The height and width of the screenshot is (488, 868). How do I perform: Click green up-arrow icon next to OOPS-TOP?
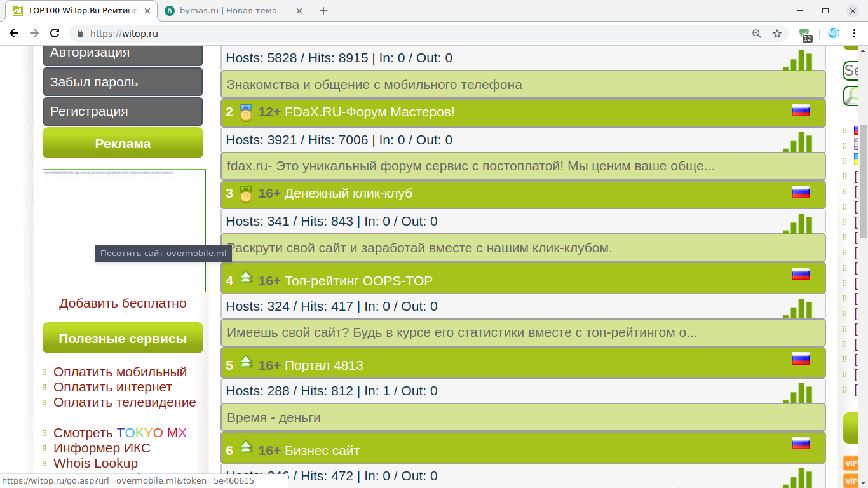click(246, 278)
